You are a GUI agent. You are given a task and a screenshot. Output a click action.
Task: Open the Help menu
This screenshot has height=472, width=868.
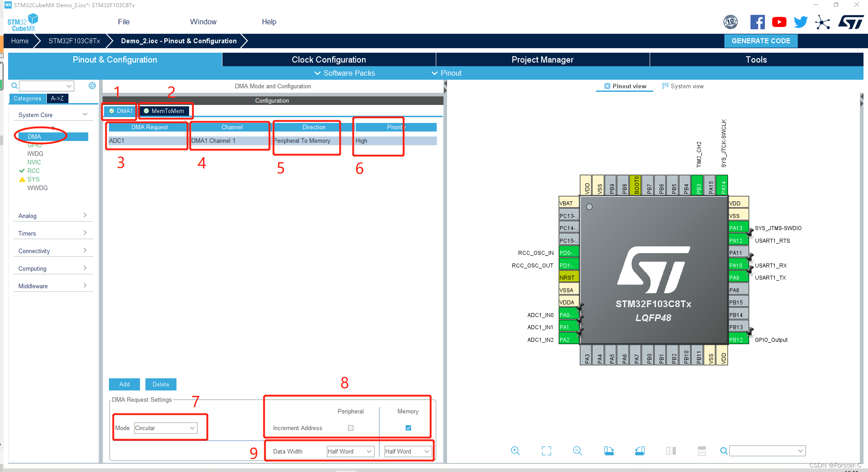pyautogui.click(x=269, y=22)
